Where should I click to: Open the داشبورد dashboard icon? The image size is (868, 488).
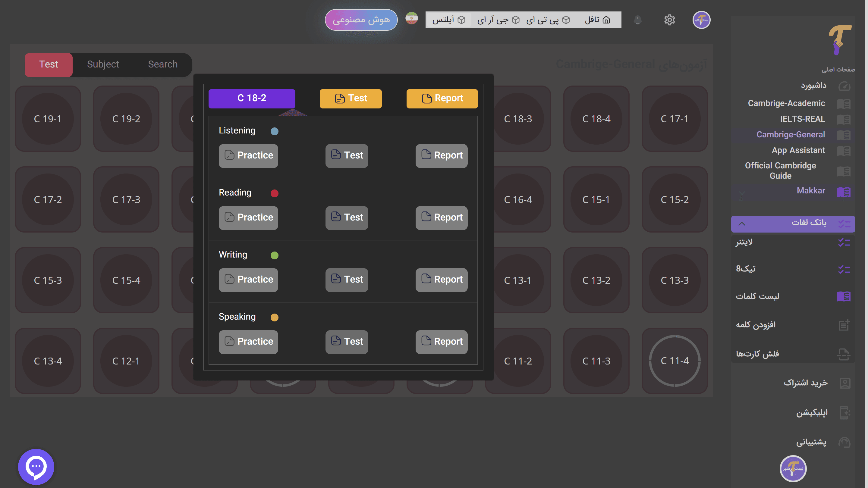point(844,86)
